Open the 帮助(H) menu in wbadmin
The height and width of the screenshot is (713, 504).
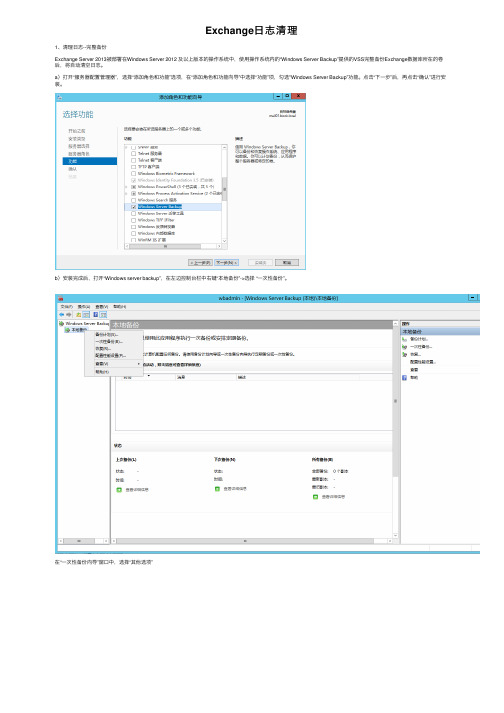tap(119, 307)
